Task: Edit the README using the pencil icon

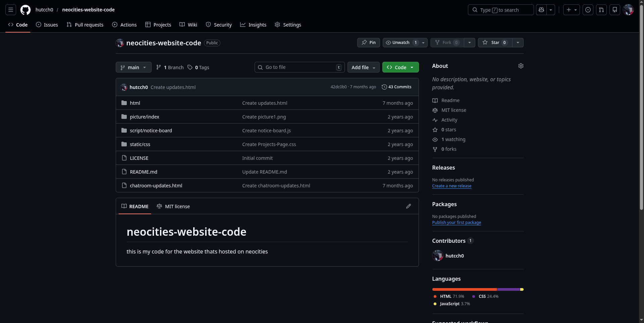Action: point(408,206)
